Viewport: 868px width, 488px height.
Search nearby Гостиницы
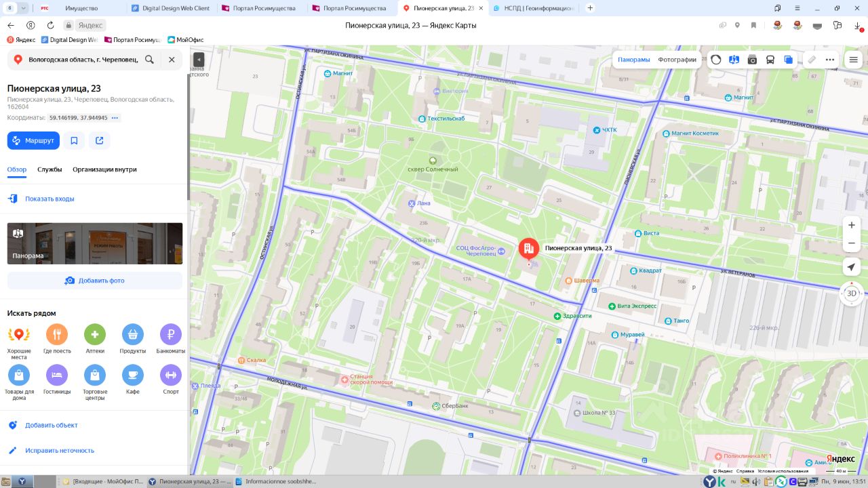57,380
